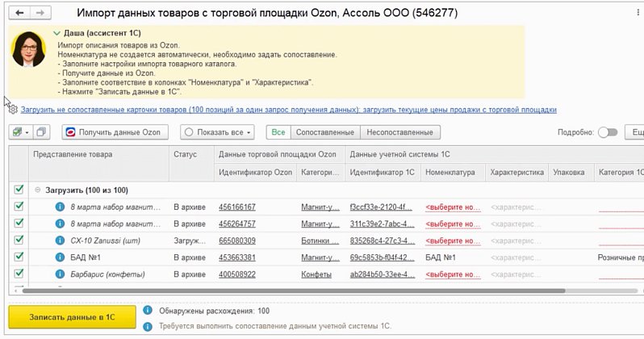Open the check-all flags dropdown button
This screenshot has width=644, height=339.
click(20, 132)
